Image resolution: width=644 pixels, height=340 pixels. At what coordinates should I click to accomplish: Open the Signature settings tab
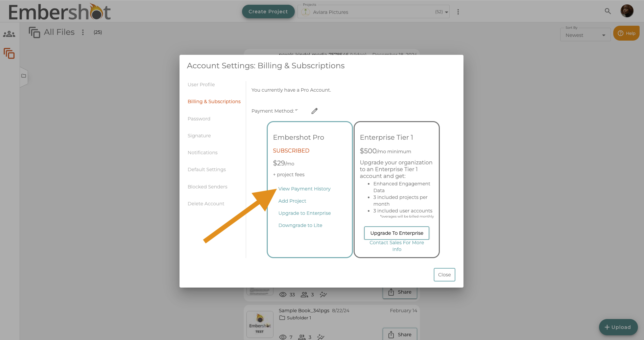pos(199,136)
